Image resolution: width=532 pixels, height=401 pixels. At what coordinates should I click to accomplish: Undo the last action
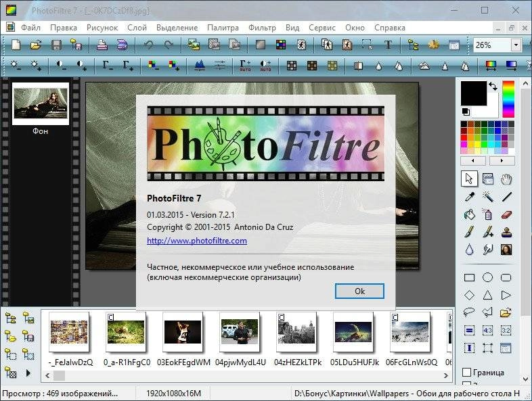click(x=149, y=45)
